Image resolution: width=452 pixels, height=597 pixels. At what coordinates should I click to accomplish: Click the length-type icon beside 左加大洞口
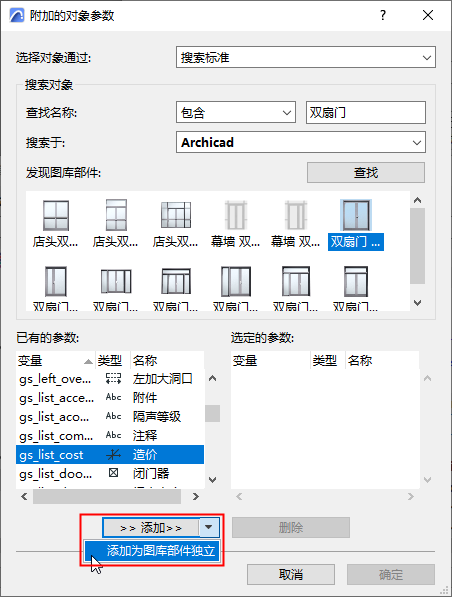pos(113,378)
